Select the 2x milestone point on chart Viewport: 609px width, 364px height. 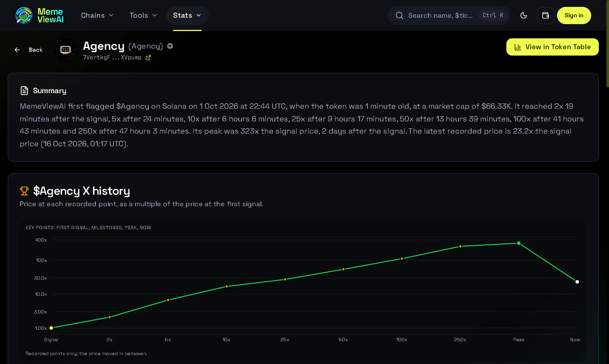[110, 317]
